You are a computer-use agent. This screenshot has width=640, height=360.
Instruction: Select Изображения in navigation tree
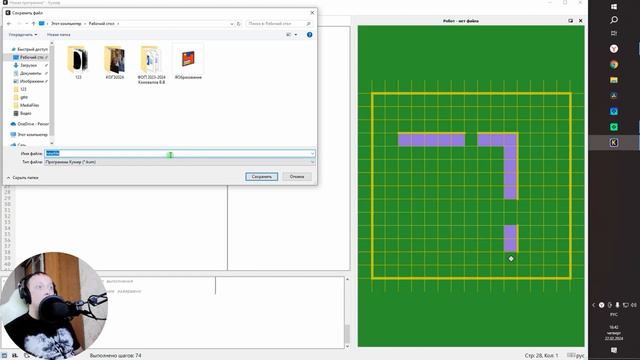(31, 81)
